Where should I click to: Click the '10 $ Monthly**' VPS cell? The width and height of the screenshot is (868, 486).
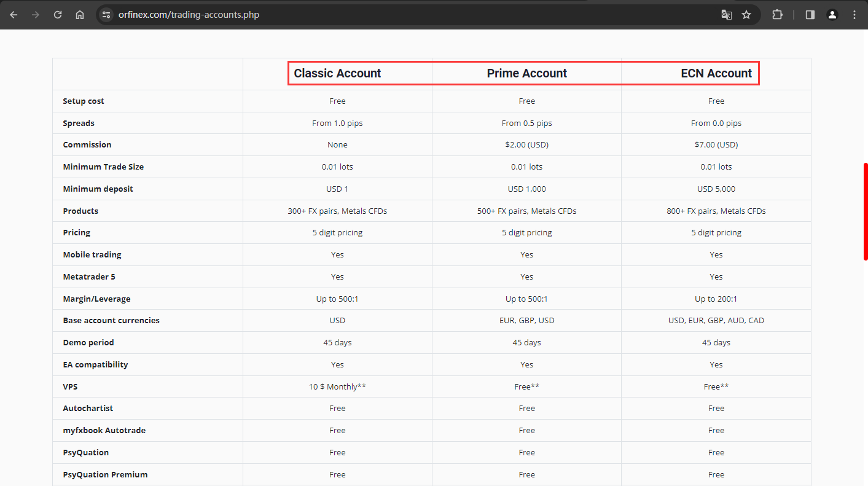coord(337,386)
